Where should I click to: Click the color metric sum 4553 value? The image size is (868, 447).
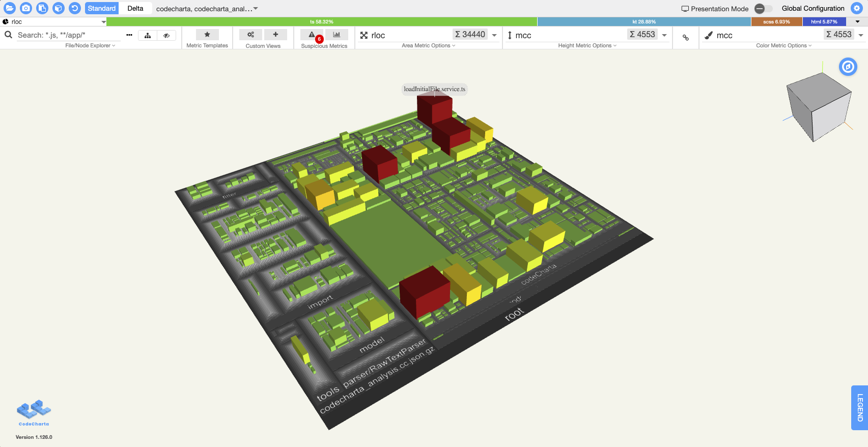[x=839, y=34]
